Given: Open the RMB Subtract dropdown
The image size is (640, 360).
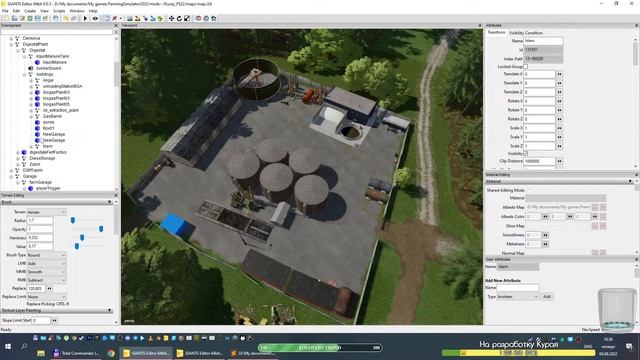Looking at the screenshot, I should coord(46,280).
